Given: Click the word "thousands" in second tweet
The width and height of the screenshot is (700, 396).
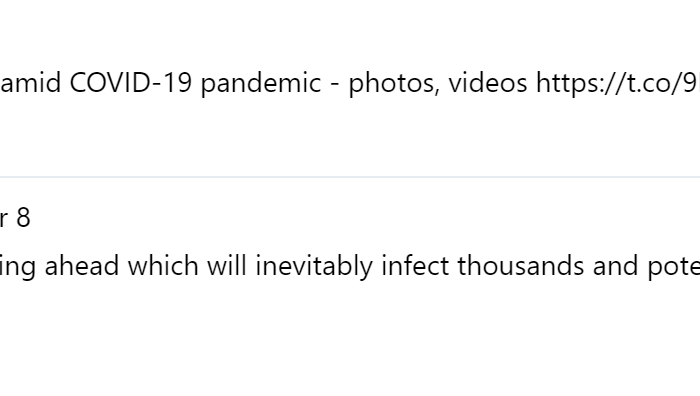Looking at the screenshot, I should click(x=521, y=266).
